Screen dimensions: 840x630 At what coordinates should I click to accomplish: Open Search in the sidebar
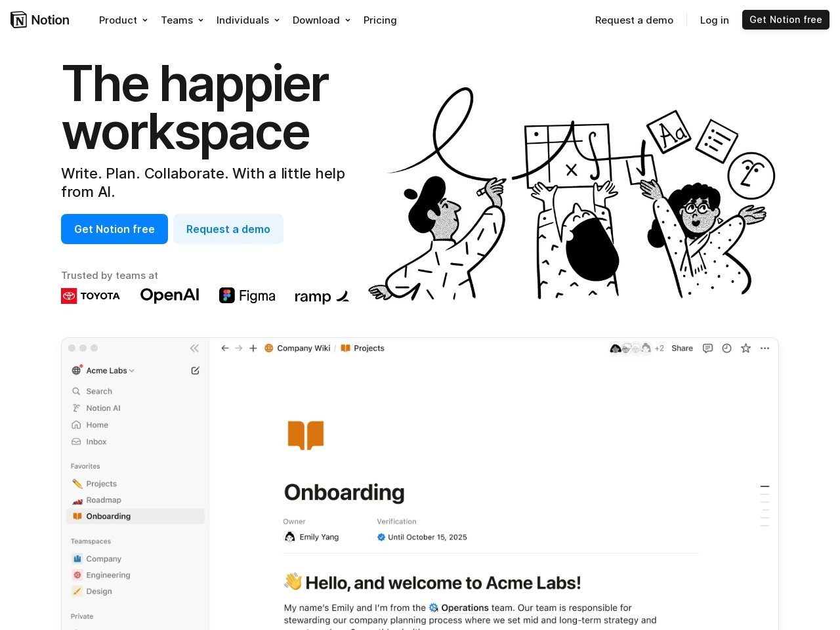pos(99,391)
